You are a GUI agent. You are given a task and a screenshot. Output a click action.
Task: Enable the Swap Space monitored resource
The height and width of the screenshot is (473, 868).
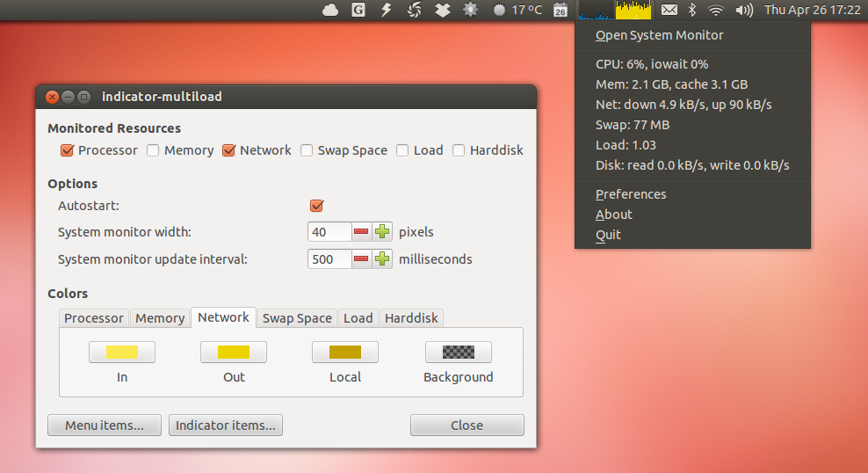tap(307, 150)
